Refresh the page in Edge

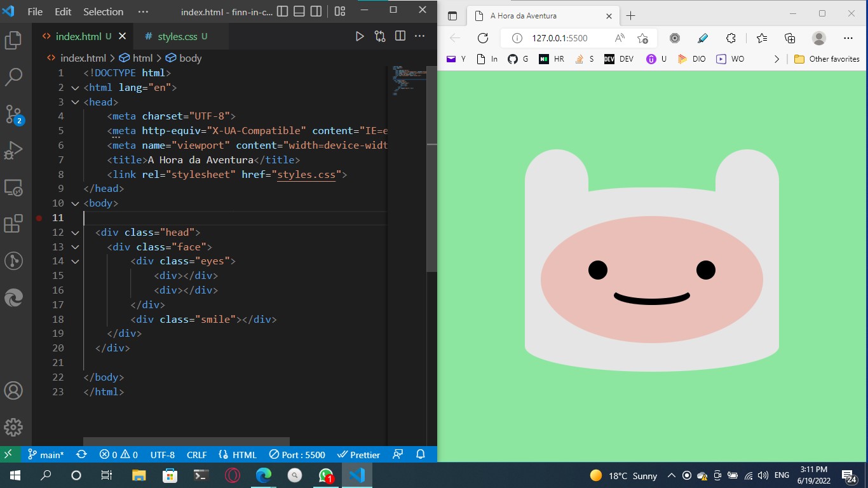pyautogui.click(x=483, y=38)
